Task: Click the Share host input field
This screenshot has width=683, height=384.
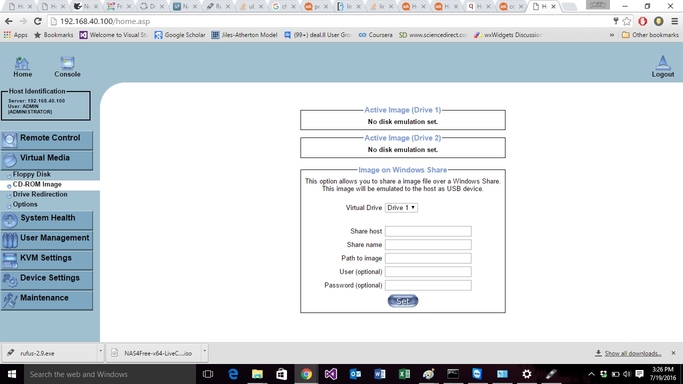Action: point(428,231)
